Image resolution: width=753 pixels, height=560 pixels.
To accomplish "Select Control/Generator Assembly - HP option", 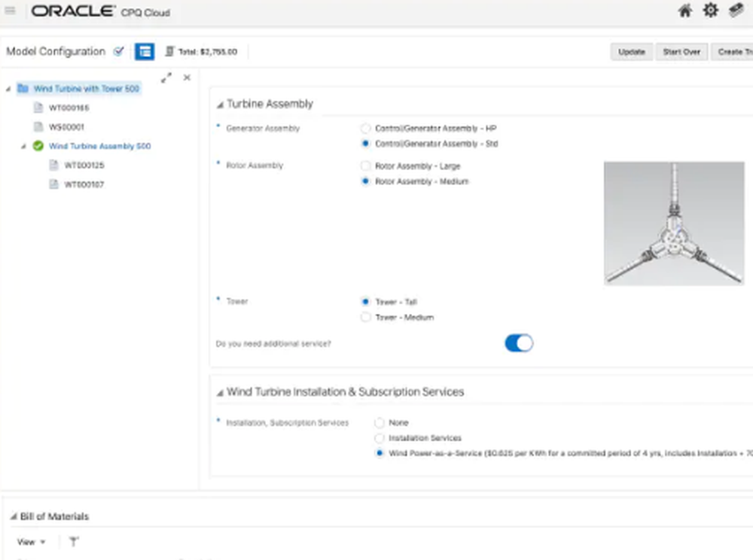I will coord(365,128).
